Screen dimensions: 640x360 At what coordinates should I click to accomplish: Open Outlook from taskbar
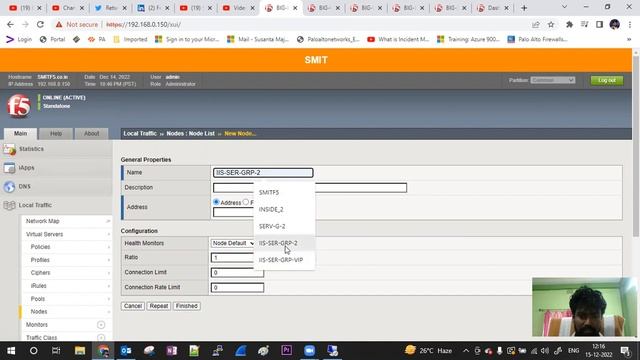click(126, 351)
